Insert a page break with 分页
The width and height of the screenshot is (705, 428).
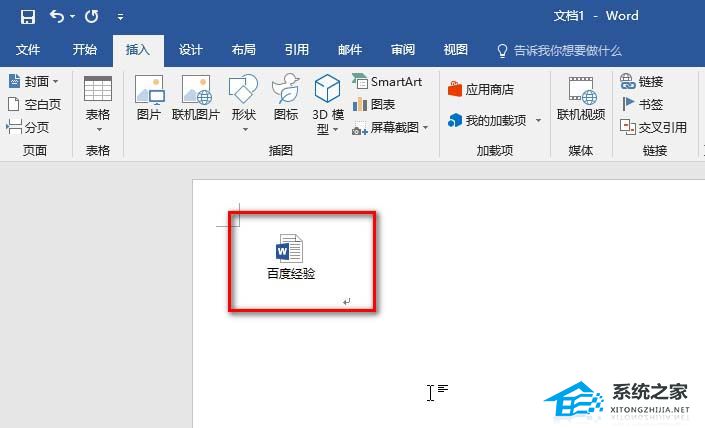coord(28,127)
